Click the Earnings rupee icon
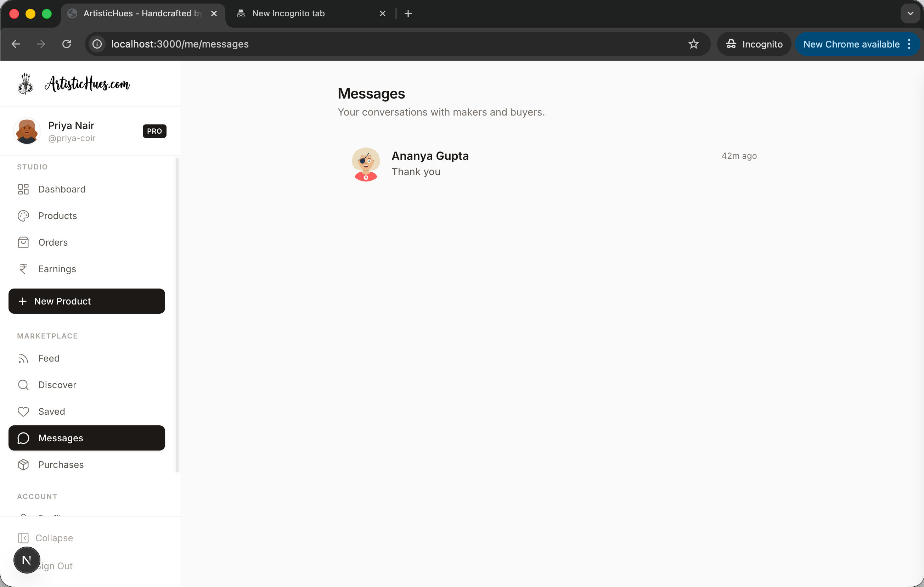The width and height of the screenshot is (924, 587). coord(23,269)
